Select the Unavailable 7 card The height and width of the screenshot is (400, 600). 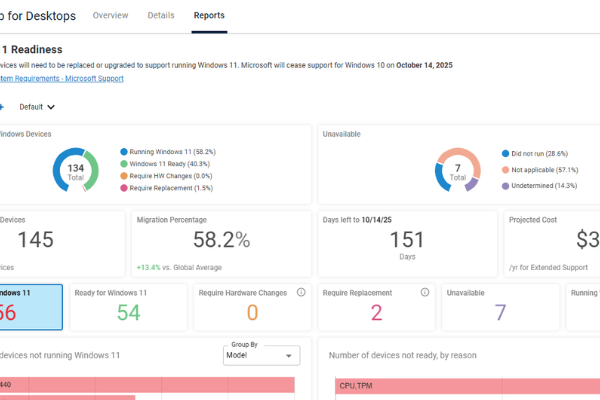tap(500, 307)
